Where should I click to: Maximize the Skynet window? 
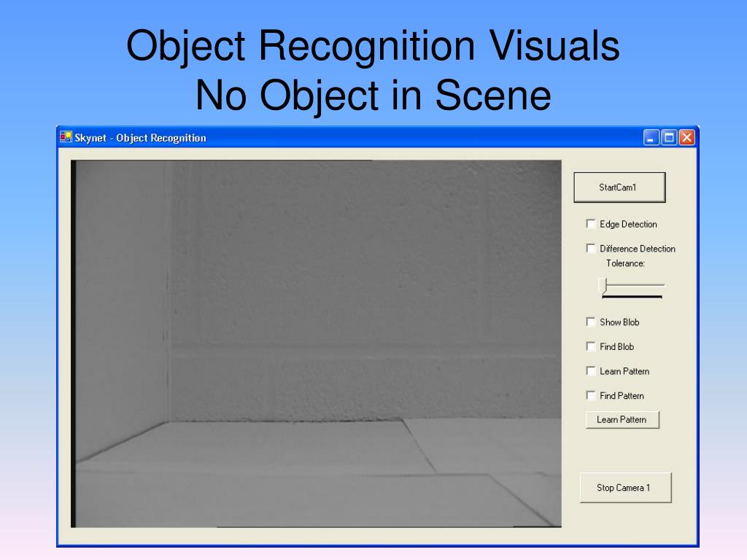pyautogui.click(x=669, y=138)
